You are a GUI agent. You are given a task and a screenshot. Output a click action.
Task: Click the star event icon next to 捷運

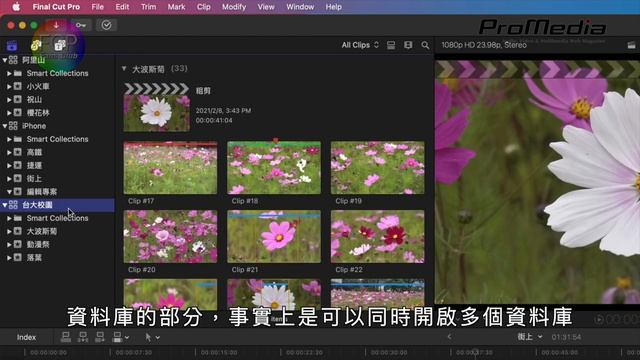point(18,165)
